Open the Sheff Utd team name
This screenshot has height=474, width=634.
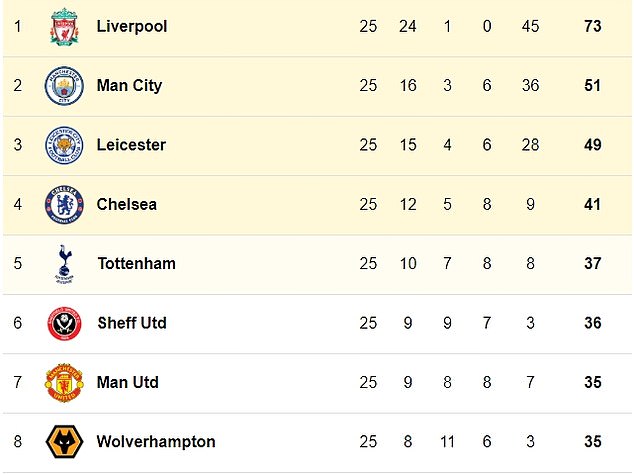tap(132, 323)
